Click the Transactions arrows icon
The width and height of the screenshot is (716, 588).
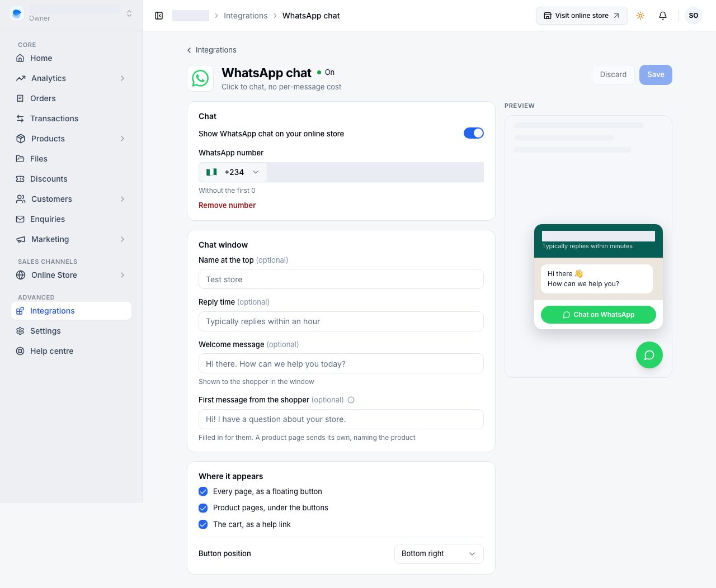click(20, 118)
